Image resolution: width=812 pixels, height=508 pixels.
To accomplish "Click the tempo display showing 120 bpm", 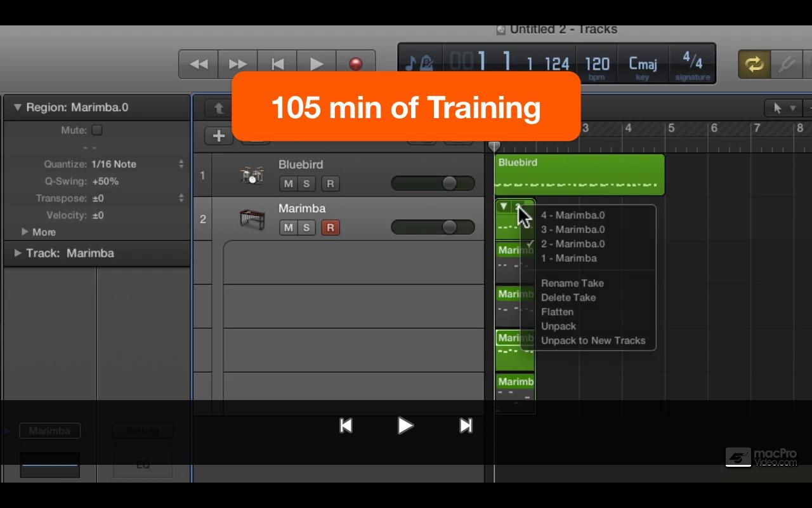I will 597,64.
